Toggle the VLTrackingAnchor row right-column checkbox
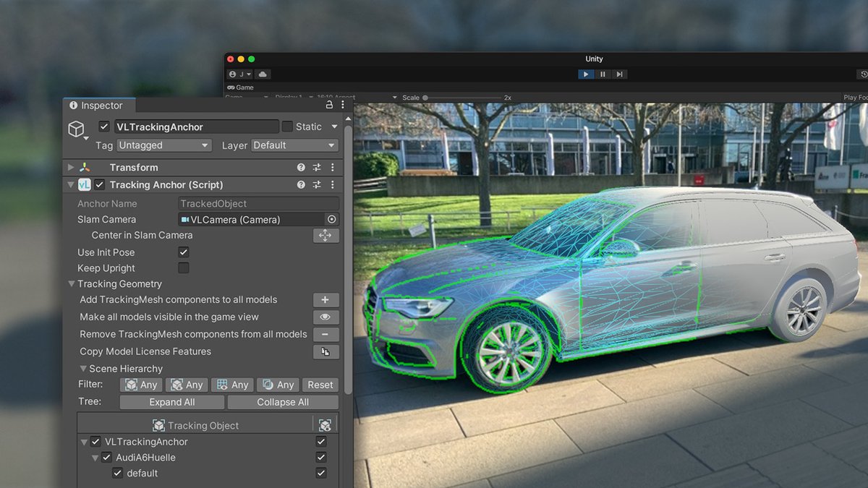This screenshot has height=488, width=868. pos(321,442)
